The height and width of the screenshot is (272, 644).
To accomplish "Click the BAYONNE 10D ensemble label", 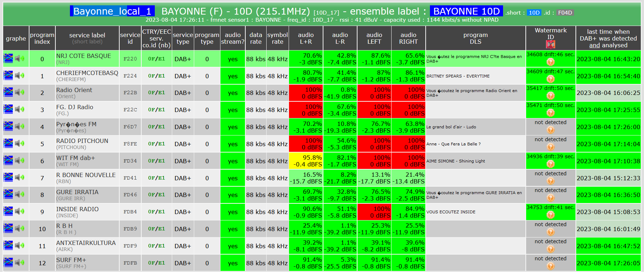I will click(x=466, y=11).
